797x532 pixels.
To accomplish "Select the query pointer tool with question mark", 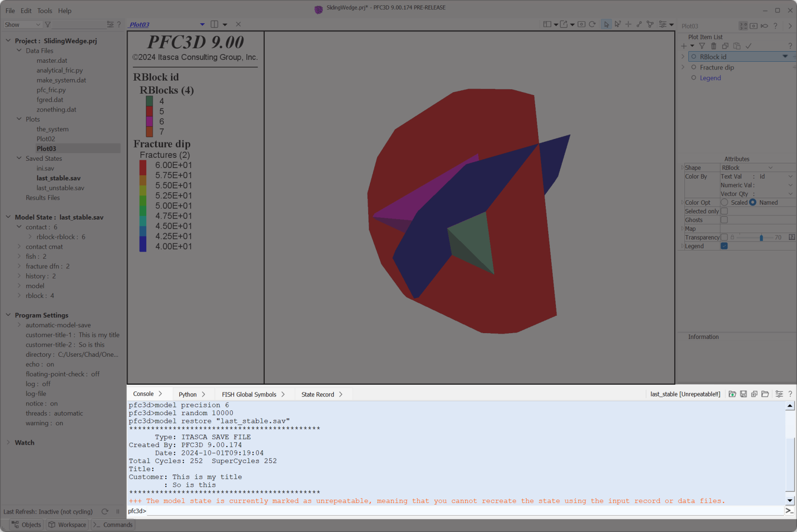I will tap(617, 24).
